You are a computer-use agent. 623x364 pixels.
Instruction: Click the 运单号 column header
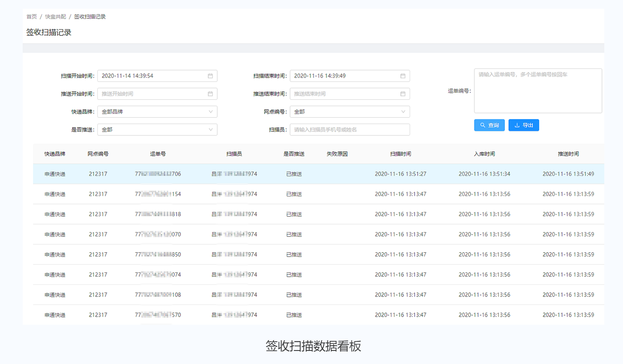158,154
